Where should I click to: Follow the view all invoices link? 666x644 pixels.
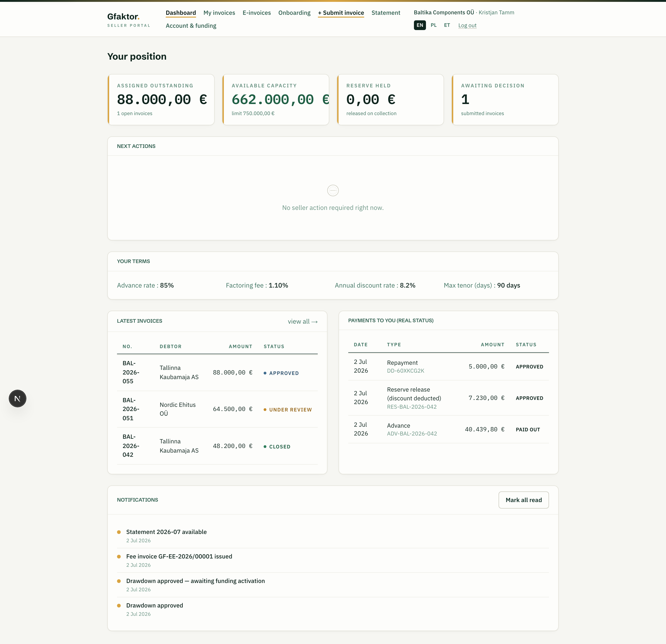[x=302, y=321]
